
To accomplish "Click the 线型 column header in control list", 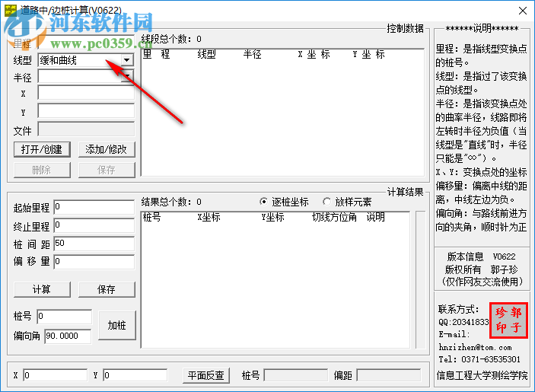I will (x=206, y=54).
